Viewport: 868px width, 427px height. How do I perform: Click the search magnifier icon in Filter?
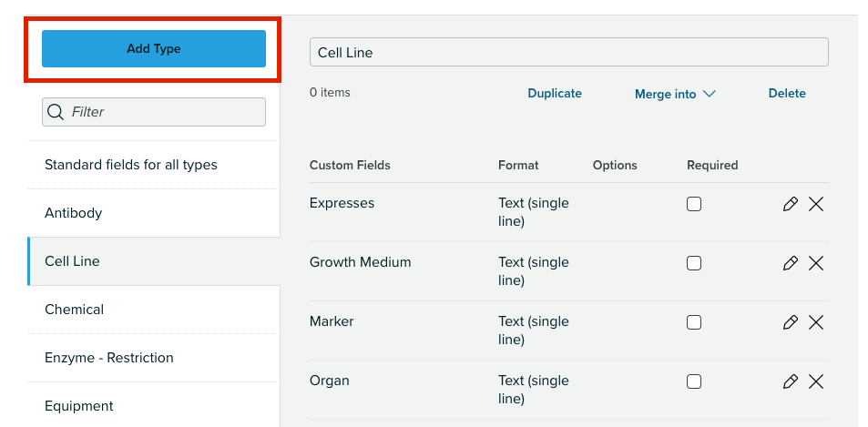click(x=56, y=112)
